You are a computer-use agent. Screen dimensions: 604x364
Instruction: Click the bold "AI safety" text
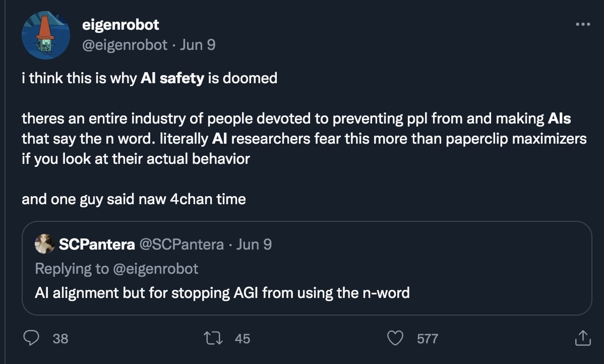point(172,78)
